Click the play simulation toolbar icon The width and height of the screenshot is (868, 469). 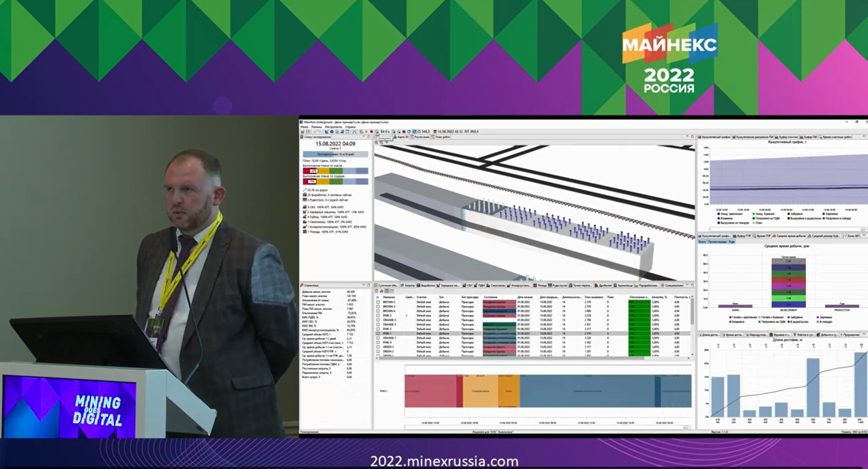click(366, 132)
